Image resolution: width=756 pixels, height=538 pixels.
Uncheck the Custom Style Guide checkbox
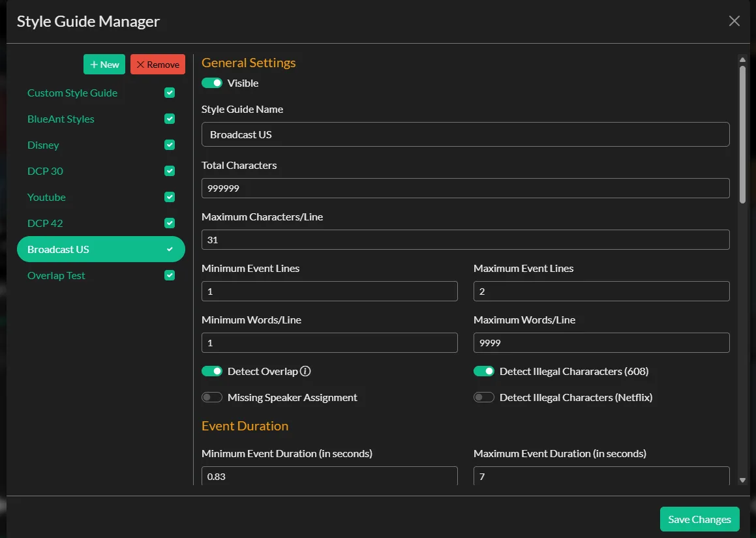pyautogui.click(x=169, y=93)
